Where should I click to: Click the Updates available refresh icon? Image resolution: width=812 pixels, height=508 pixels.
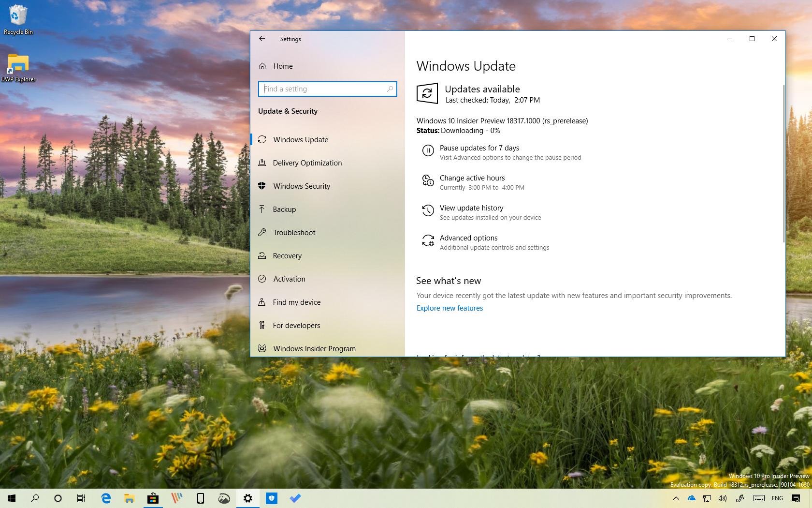click(x=427, y=93)
